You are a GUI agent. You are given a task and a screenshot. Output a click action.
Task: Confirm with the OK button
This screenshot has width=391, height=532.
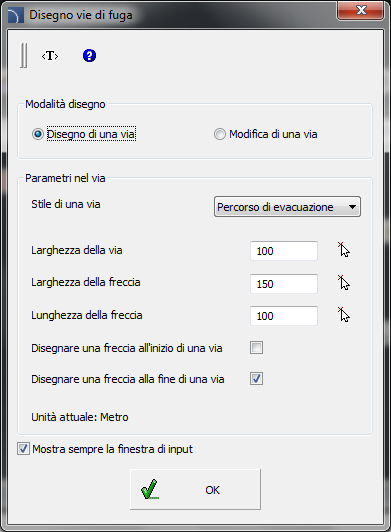(195, 489)
